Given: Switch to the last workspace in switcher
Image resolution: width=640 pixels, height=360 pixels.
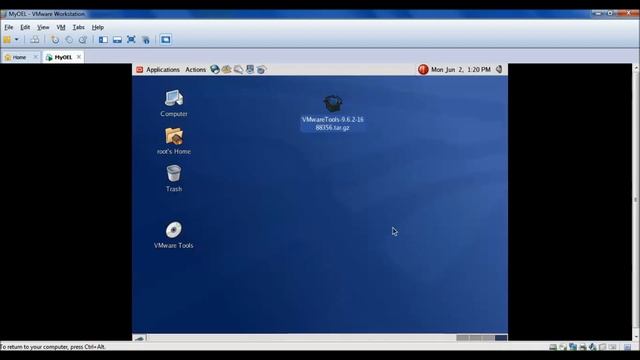Looking at the screenshot, I should tap(501, 338).
